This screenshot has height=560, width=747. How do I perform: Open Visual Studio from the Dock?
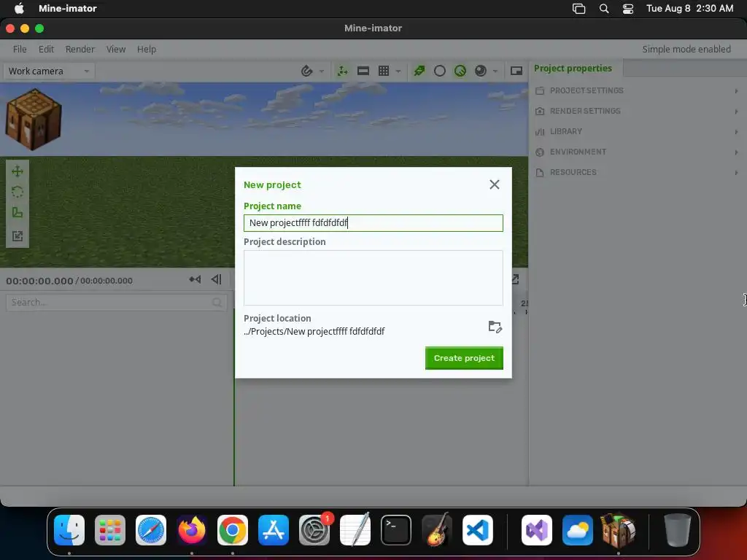coord(537,530)
